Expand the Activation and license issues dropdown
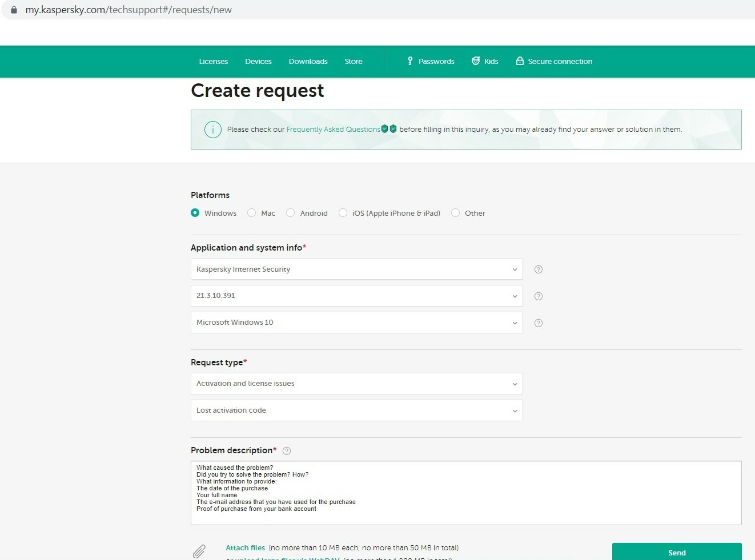 [x=356, y=384]
